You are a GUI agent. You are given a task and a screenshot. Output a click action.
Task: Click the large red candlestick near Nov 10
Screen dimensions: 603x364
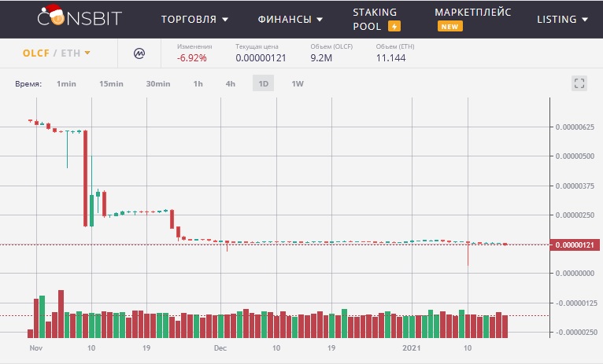[x=85, y=178]
